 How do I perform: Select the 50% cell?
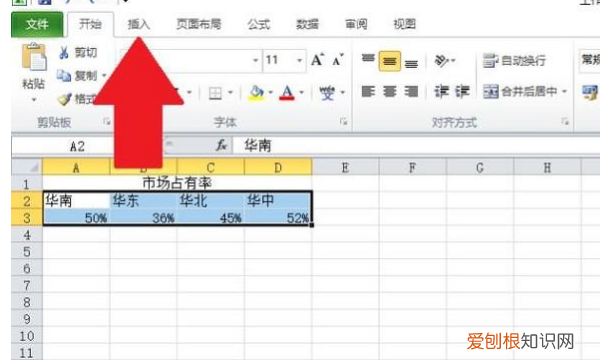[76, 218]
